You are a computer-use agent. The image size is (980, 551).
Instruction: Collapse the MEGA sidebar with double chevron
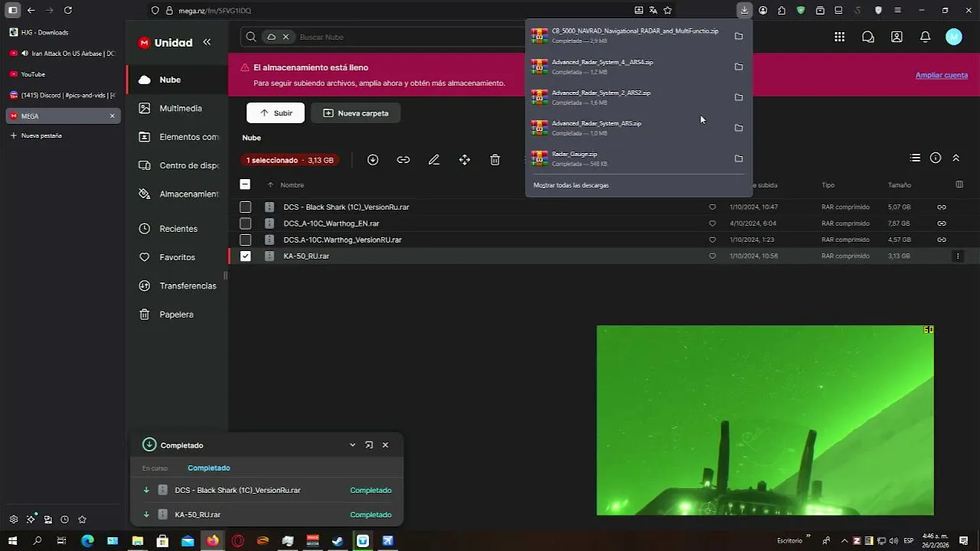pos(207,42)
